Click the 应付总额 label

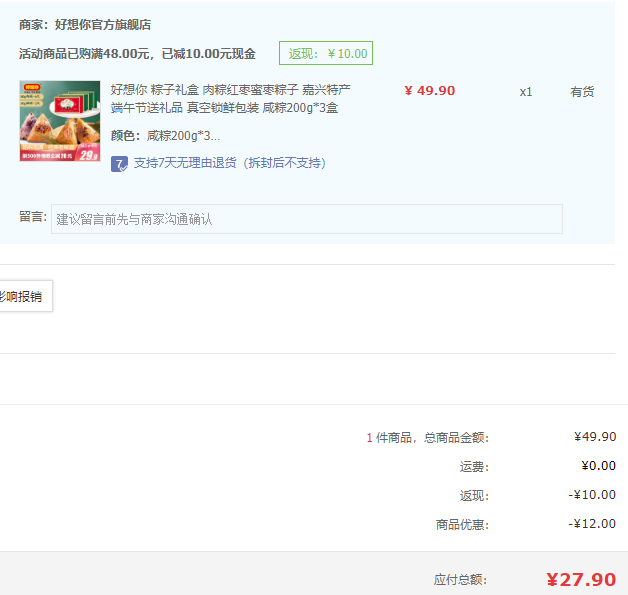[x=460, y=580]
